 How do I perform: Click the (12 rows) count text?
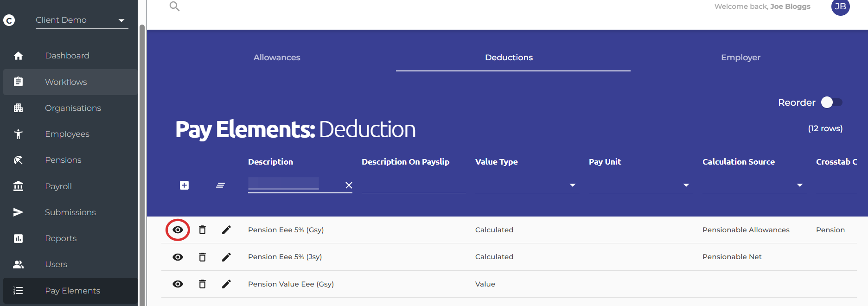tap(825, 128)
